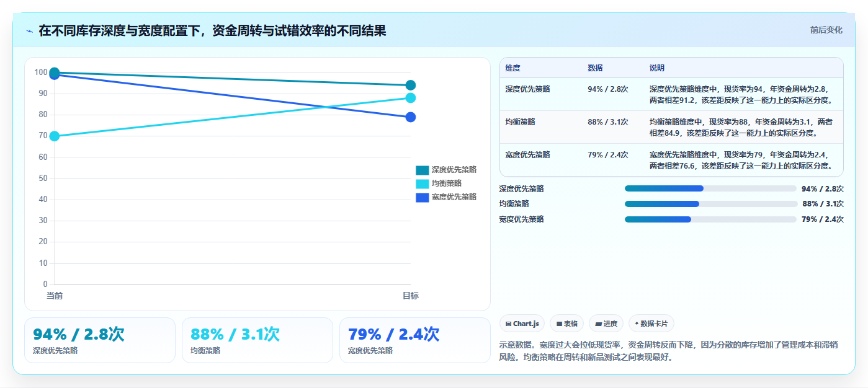The height and width of the screenshot is (388, 868).
Task: Click the 当前 x-axis label
Action: click(55, 296)
